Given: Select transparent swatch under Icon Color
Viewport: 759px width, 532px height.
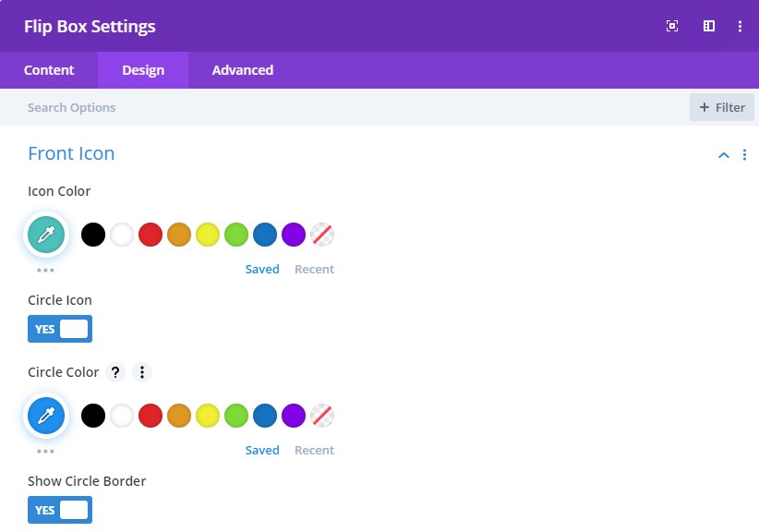Looking at the screenshot, I should click(321, 235).
